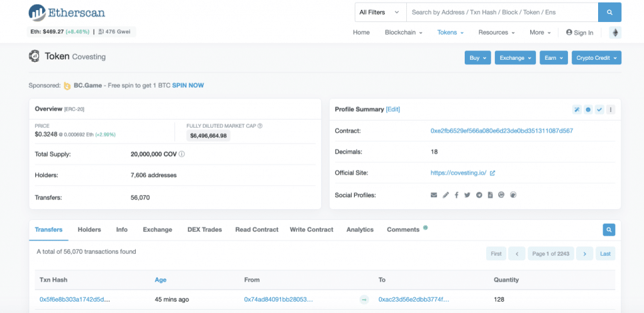Click the search icon button in transfers panel

tap(609, 229)
